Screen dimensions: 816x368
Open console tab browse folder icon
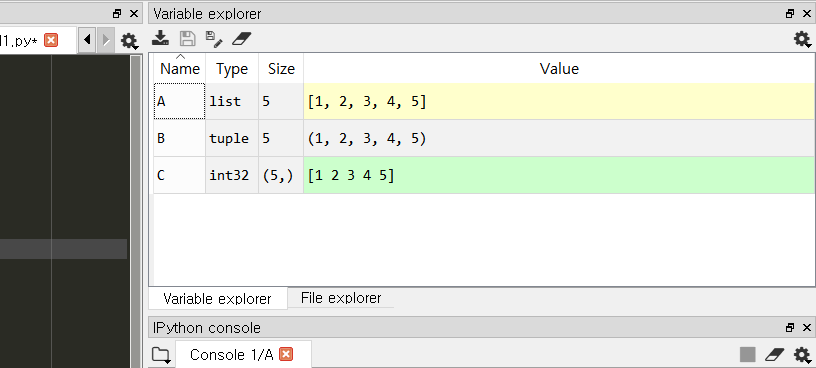point(161,356)
